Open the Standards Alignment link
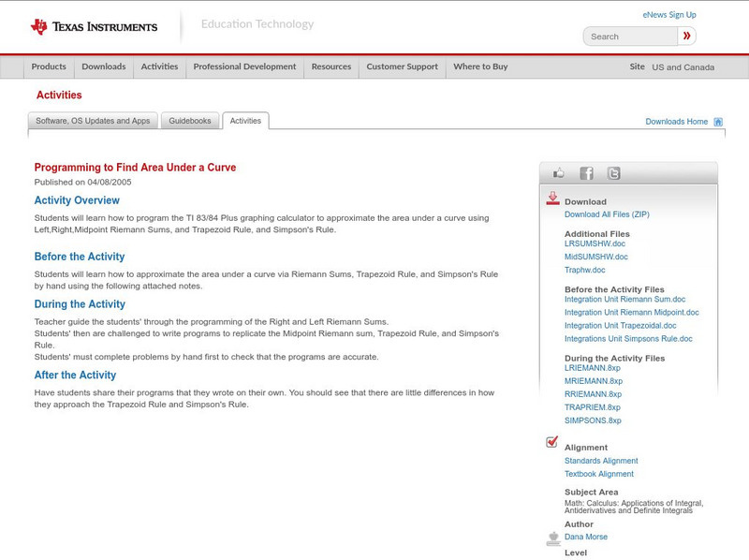Image resolution: width=749 pixels, height=560 pixels. [x=601, y=461]
